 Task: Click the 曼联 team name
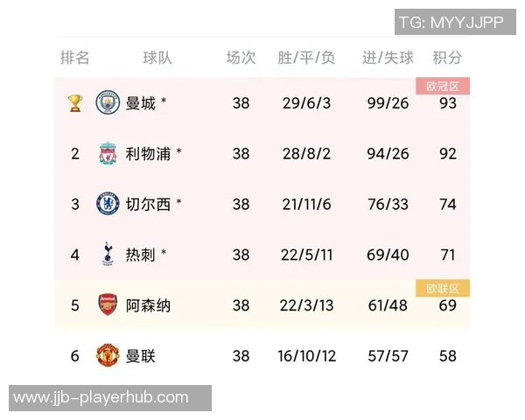pos(141,356)
